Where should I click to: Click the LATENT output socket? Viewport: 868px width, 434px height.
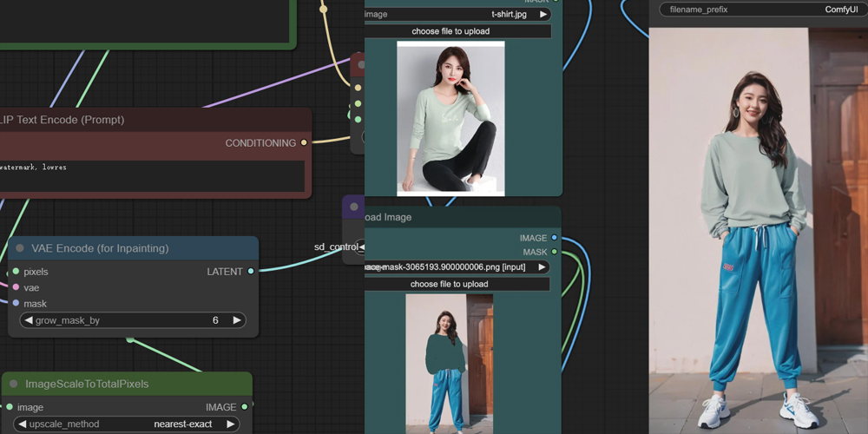[x=251, y=271]
